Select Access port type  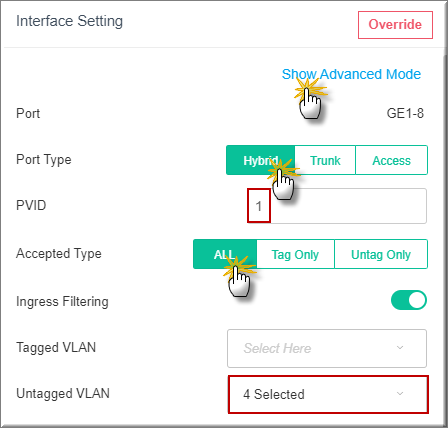click(x=392, y=160)
